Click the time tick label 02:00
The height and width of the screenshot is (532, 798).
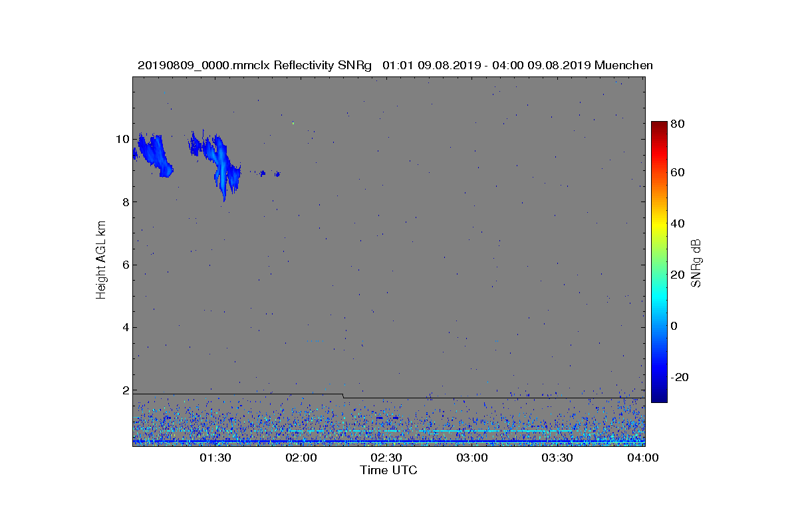[x=301, y=458]
